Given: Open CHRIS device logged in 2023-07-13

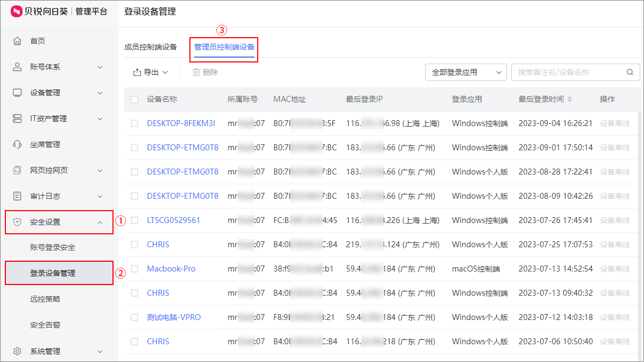Looking at the screenshot, I should (x=158, y=293).
